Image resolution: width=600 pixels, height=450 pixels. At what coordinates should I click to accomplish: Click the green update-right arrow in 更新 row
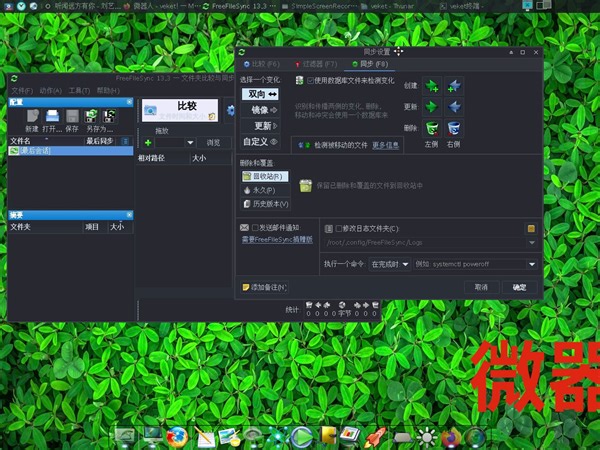click(x=432, y=107)
